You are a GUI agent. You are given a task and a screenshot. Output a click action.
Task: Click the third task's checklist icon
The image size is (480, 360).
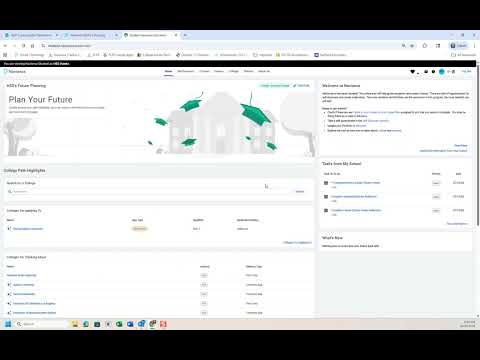tap(326, 210)
